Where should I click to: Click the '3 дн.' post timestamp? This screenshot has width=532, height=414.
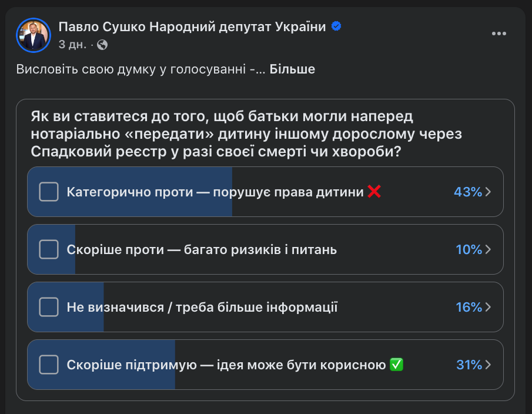tap(72, 45)
